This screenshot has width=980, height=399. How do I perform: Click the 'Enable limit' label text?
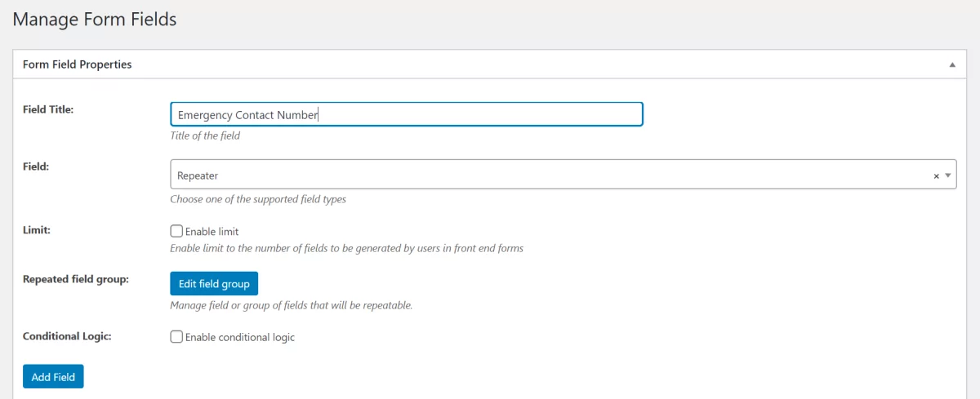pyautogui.click(x=212, y=232)
